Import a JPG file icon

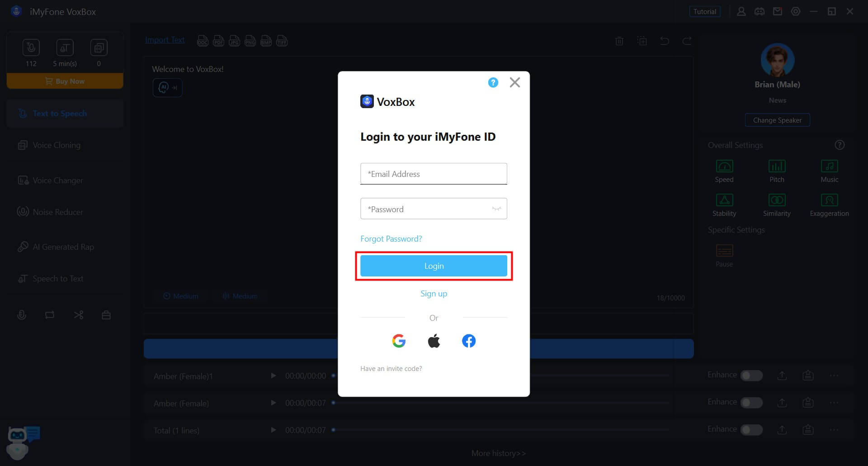(234, 41)
